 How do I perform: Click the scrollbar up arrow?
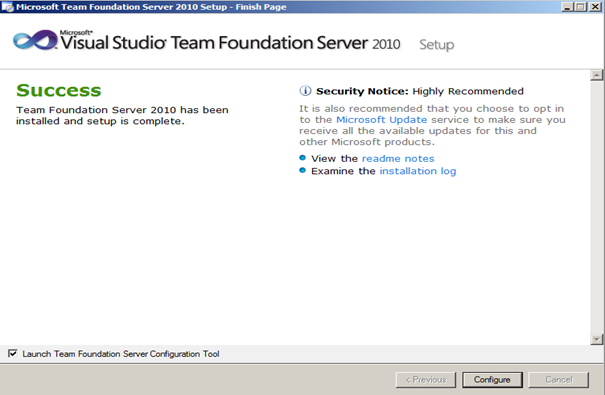[x=597, y=75]
